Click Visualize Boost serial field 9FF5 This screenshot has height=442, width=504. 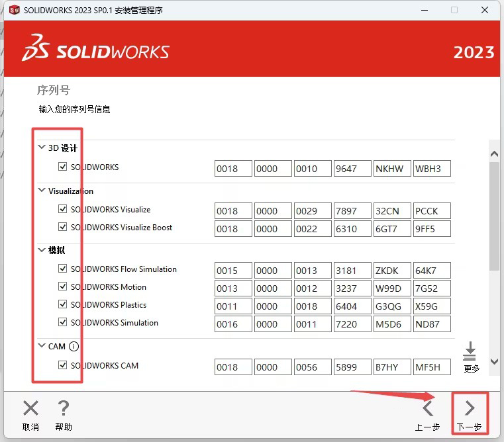432,229
